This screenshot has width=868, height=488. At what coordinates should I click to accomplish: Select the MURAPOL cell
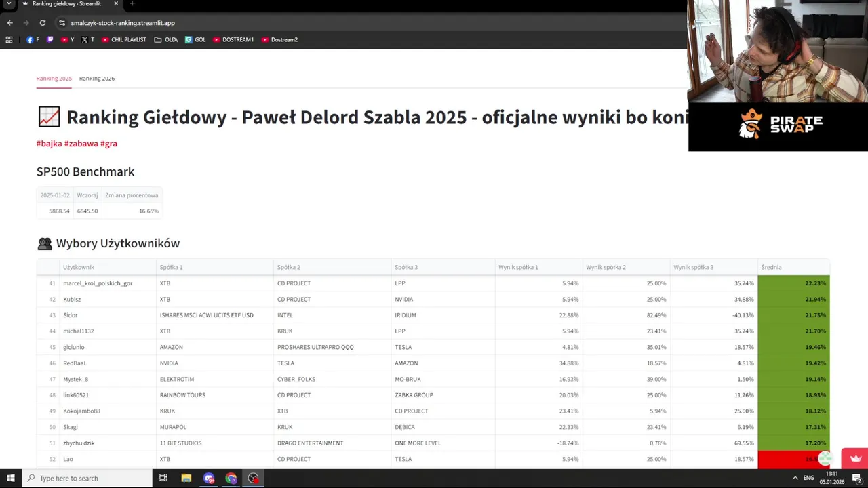[x=215, y=427]
